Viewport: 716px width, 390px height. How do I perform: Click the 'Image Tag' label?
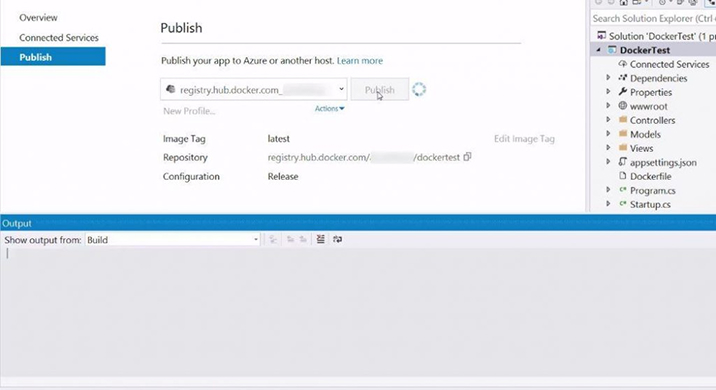pos(184,139)
